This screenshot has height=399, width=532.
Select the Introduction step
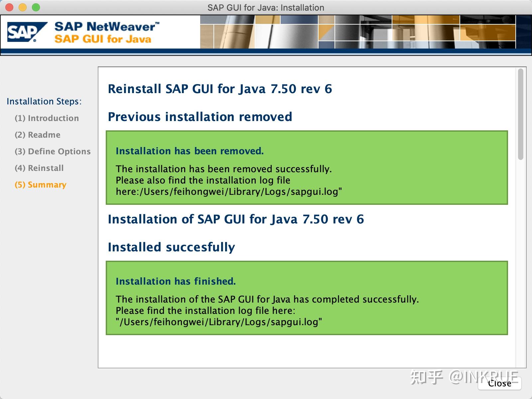pyautogui.click(x=47, y=118)
